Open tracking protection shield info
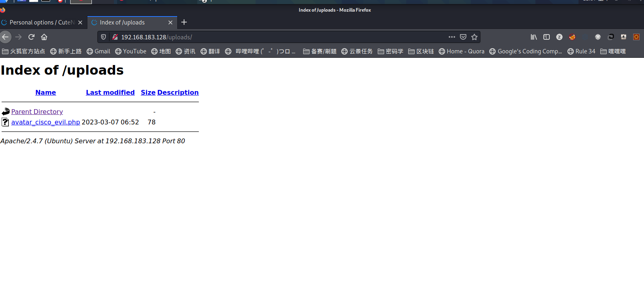This screenshot has width=644, height=295. [x=103, y=37]
